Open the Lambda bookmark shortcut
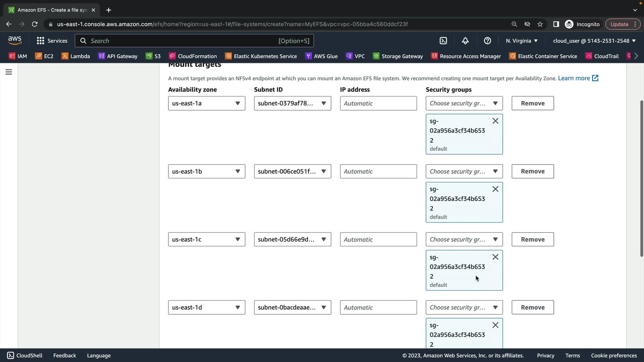The width and height of the screenshot is (644, 362). (x=75, y=56)
